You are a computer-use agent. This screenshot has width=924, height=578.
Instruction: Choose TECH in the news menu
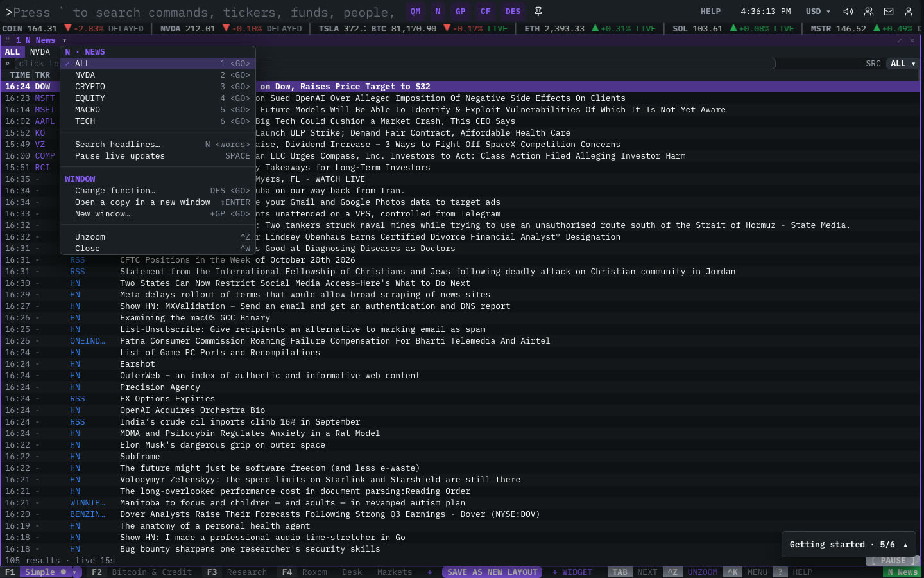(x=158, y=121)
